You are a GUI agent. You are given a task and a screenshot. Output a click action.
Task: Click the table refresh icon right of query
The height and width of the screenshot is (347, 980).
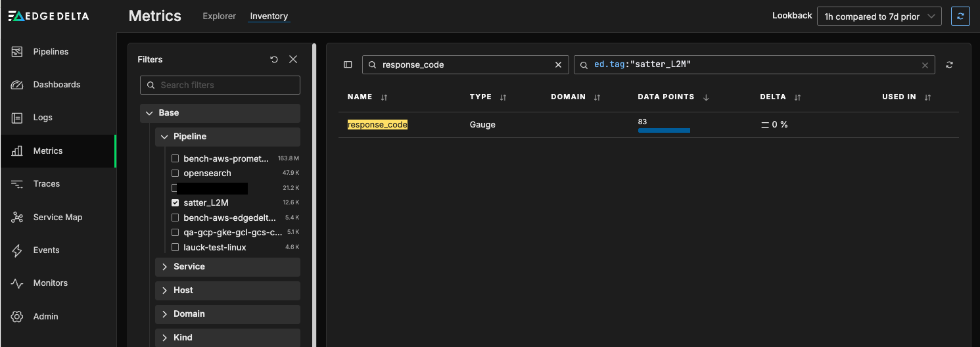(x=949, y=64)
